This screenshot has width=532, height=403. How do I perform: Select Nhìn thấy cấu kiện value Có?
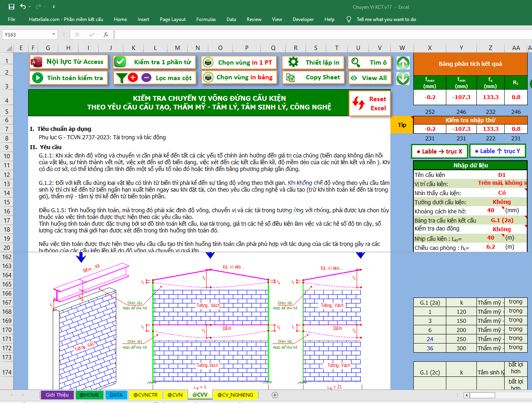[502, 193]
